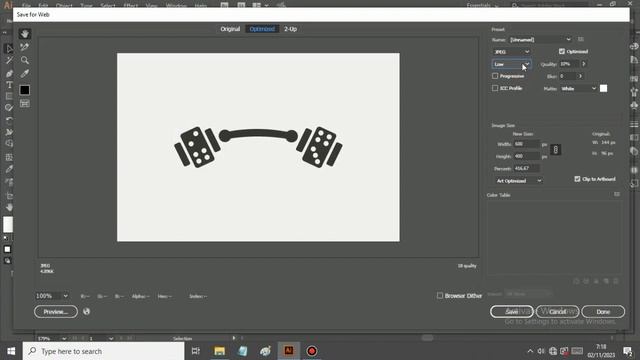Open the Quality slider arrow

[x=584, y=64]
